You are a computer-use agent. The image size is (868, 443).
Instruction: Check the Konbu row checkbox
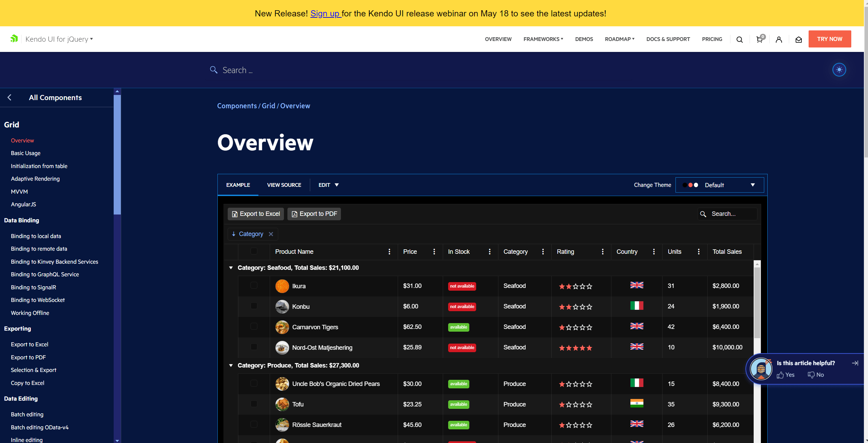pyautogui.click(x=254, y=306)
